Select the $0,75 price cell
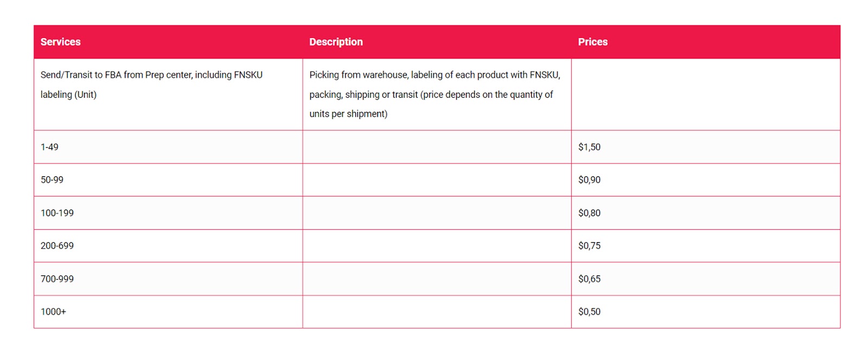The image size is (868, 354). [589, 246]
